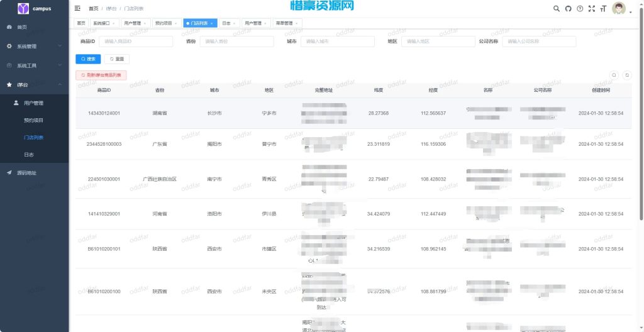Screen dimensions: 644x332
Task: Open the search magnifier in the top bar
Action: tap(557, 9)
